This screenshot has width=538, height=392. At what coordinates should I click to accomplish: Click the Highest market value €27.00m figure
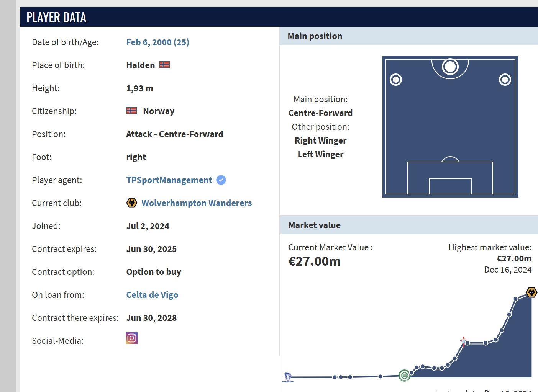pyautogui.click(x=514, y=258)
